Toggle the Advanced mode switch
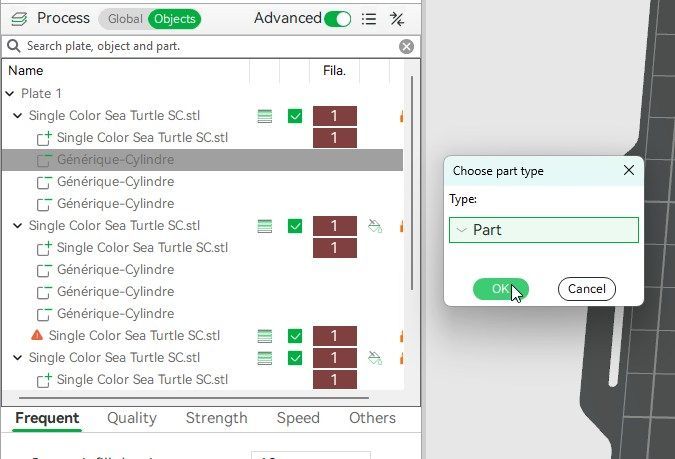 click(x=338, y=18)
